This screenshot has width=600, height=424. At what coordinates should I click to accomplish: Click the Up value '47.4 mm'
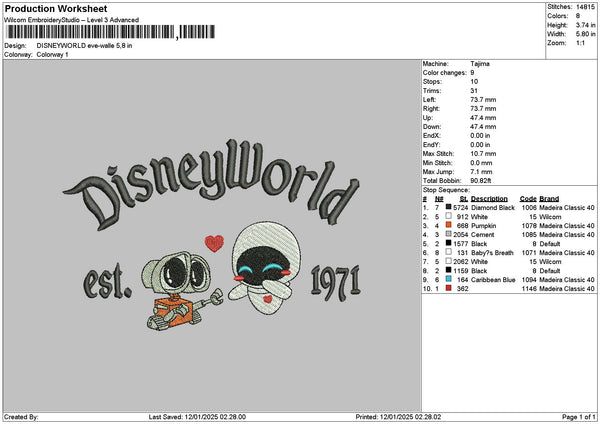483,117
